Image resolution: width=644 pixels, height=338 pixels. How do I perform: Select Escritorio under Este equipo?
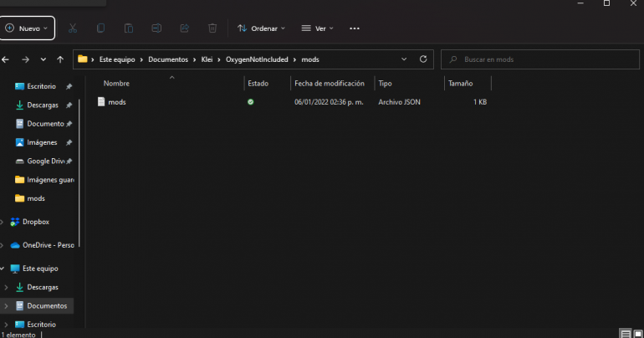[x=41, y=325]
